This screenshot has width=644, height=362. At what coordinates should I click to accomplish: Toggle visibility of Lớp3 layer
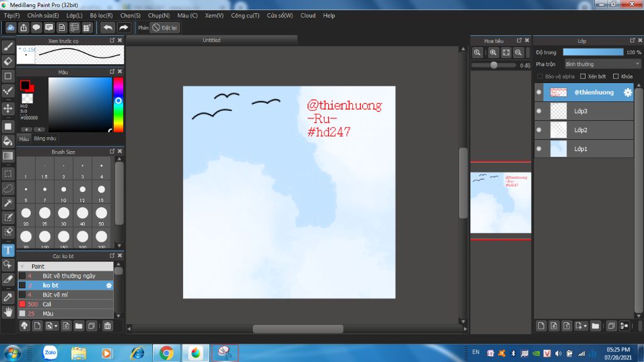[x=539, y=111]
